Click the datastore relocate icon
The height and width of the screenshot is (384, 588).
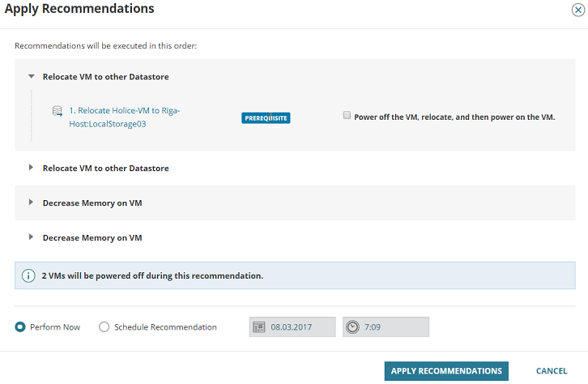coord(57,110)
